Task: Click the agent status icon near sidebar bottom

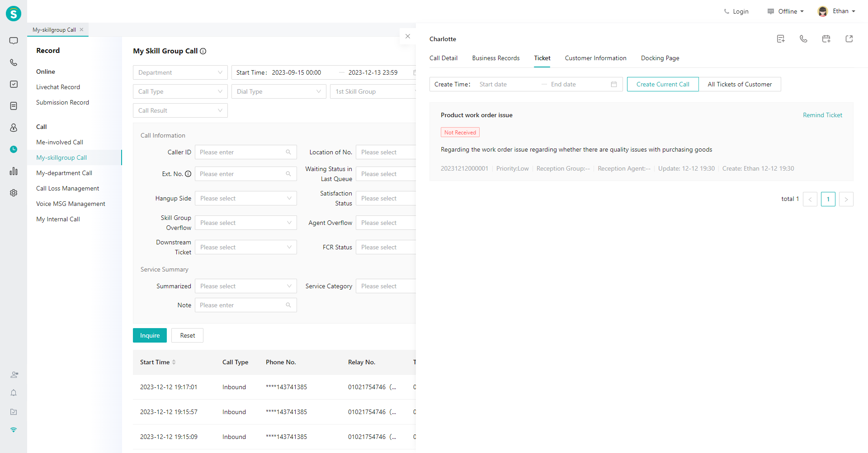Action: [14, 375]
